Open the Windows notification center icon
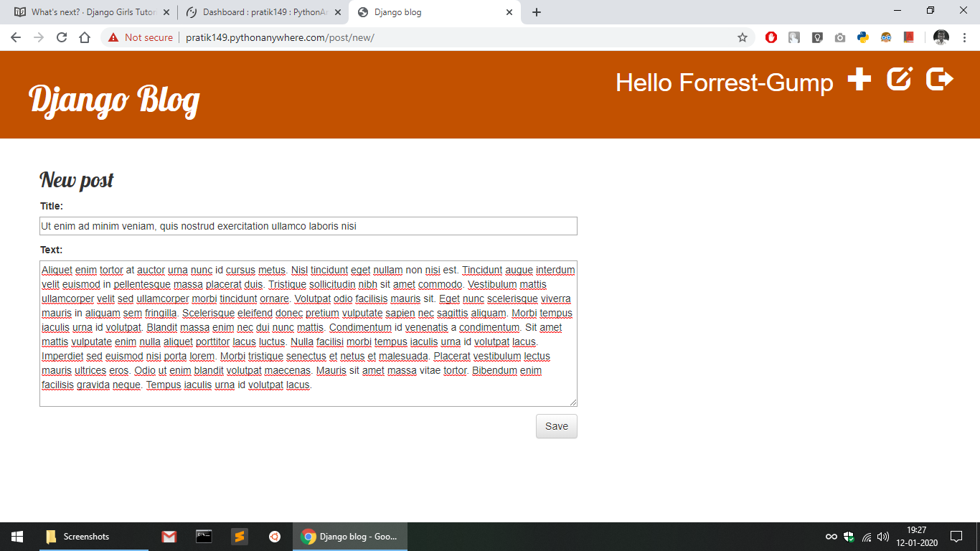 point(956,537)
